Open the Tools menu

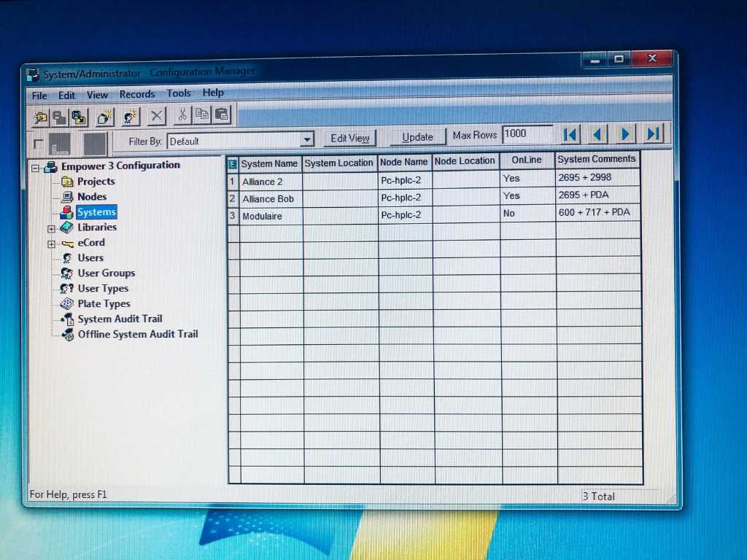pyautogui.click(x=179, y=93)
